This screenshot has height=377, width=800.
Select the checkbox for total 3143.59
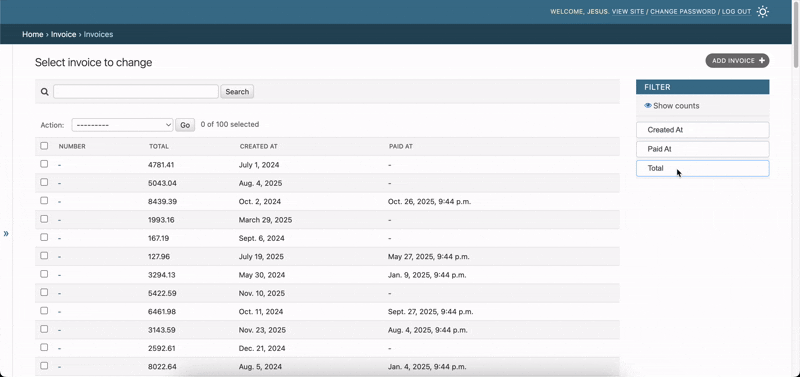point(44,330)
